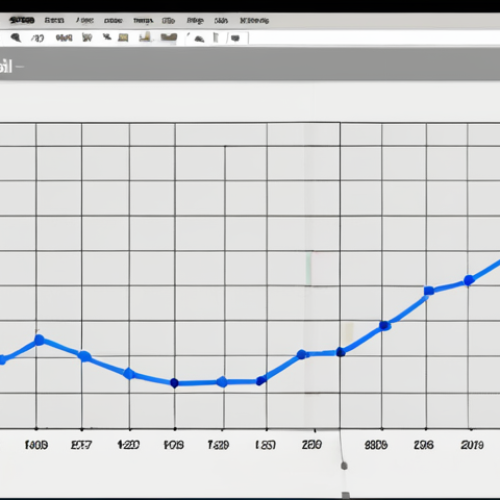
Task: Select the yellow table grid toolbar icon
Action: tap(123, 37)
